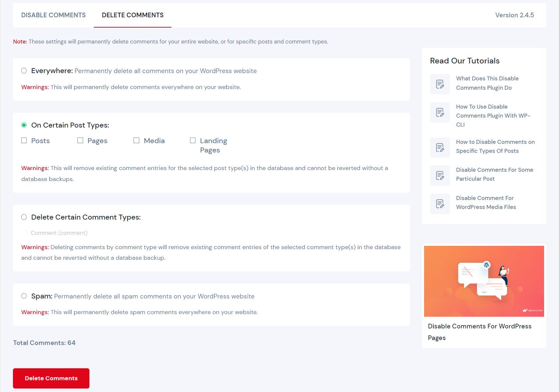Check the Posts checkbox
Screen dimensions: 559x392
click(x=24, y=141)
